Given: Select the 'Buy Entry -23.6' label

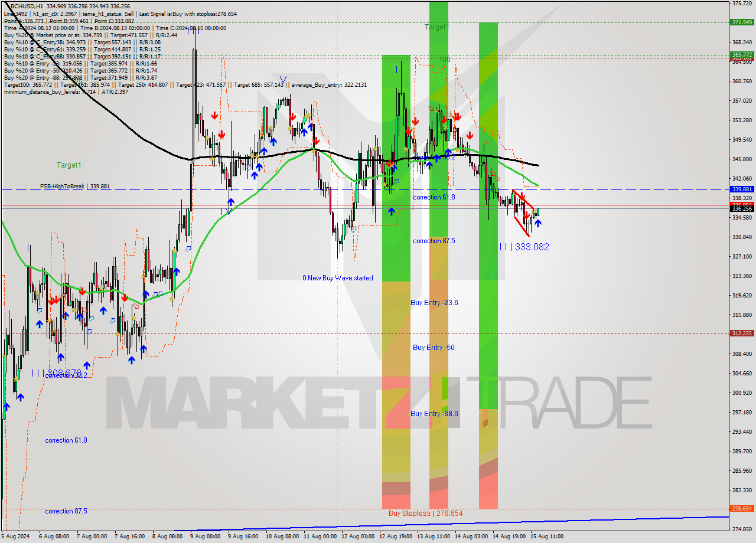Looking at the screenshot, I should pyautogui.click(x=434, y=303).
